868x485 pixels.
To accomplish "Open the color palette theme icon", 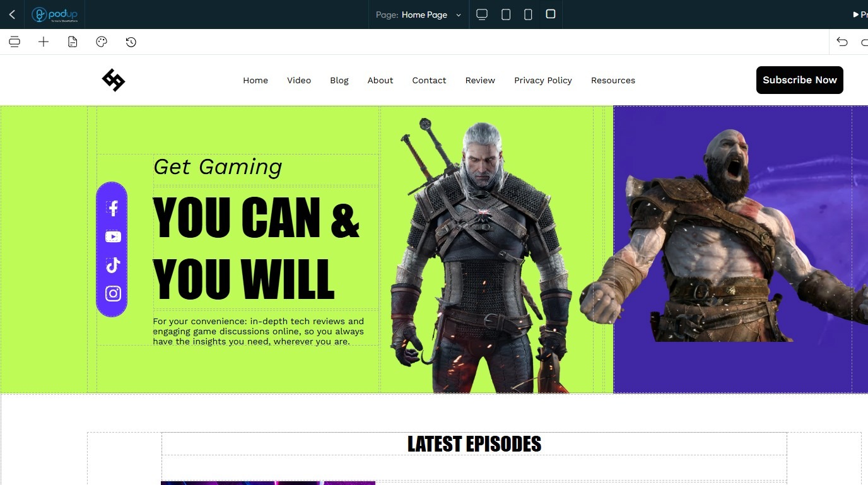I will tap(102, 42).
